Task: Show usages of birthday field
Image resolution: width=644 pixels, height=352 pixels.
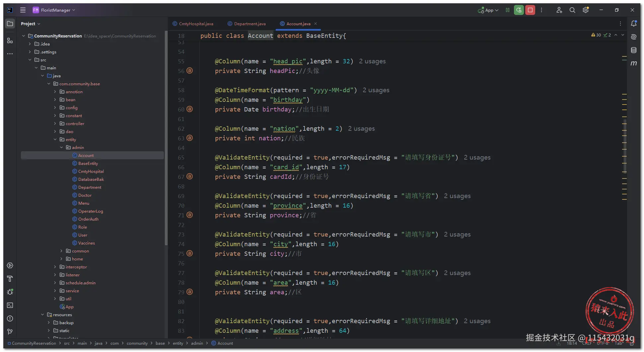Action: pos(376,90)
